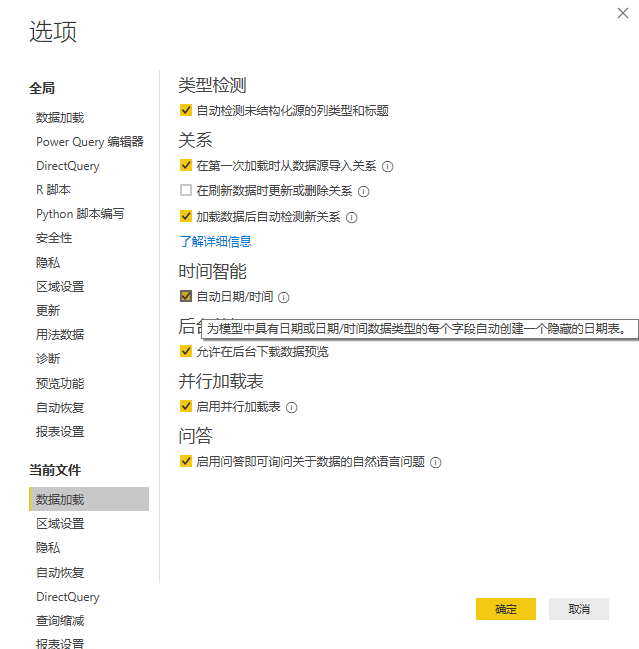Uncheck 在第一次加载时从数据源导入关系
The height and width of the screenshot is (649, 639).
click(186, 165)
